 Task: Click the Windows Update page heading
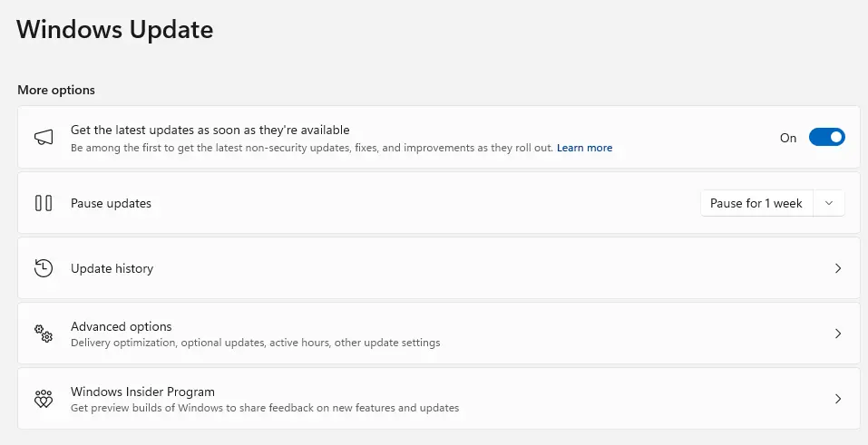[115, 29]
